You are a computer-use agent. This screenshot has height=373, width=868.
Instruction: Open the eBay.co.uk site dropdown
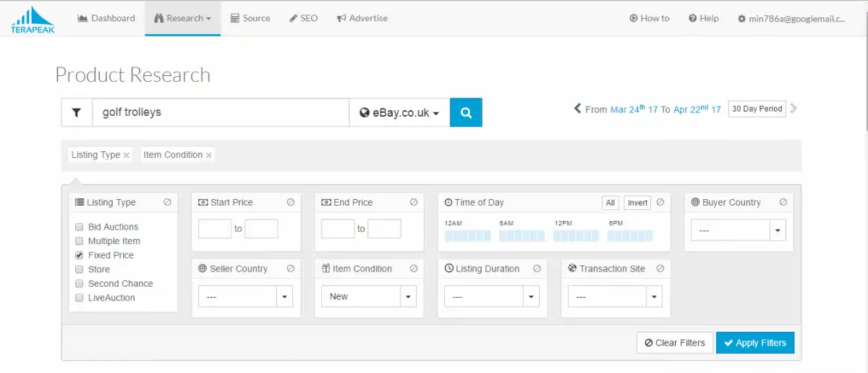399,113
